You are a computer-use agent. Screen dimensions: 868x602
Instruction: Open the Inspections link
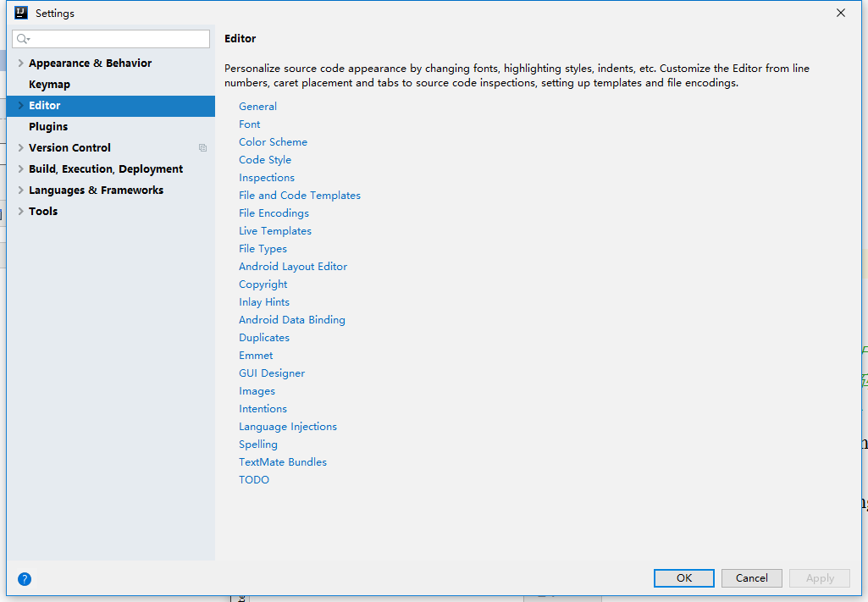(x=266, y=177)
